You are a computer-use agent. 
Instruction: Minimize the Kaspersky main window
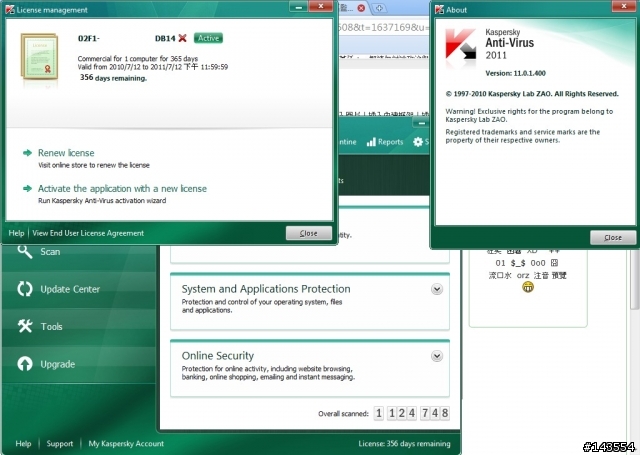422,123
